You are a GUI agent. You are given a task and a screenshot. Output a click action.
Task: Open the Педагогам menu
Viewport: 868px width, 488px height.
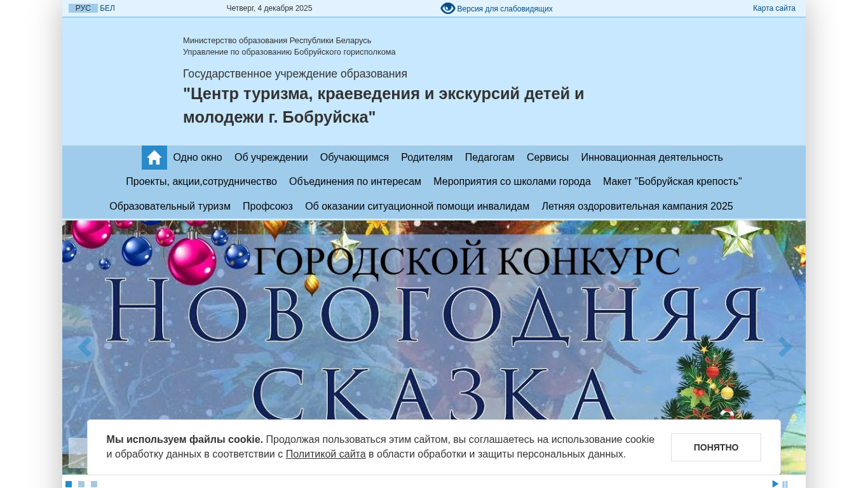tap(490, 158)
